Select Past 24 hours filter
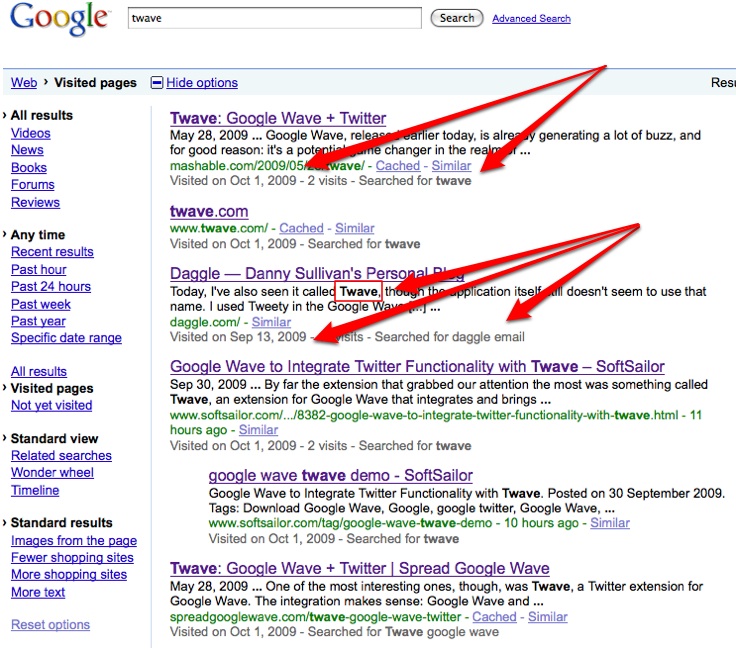 click(51, 287)
